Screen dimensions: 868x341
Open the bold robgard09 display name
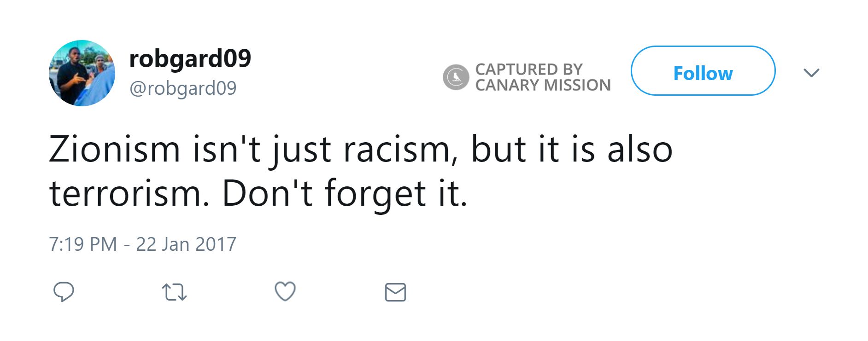click(x=190, y=58)
